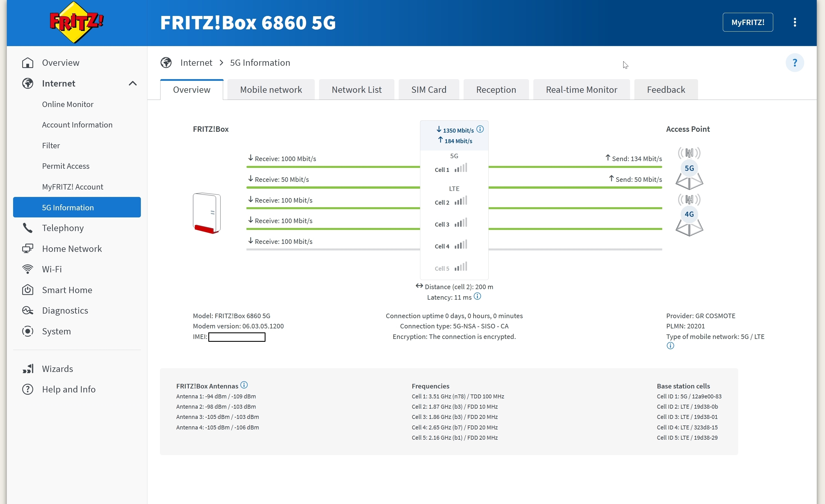The height and width of the screenshot is (504, 825).
Task: Click 'Cell 1: 3.51 GHz (n78) / TDD 100 MHz'
Action: coord(458,396)
